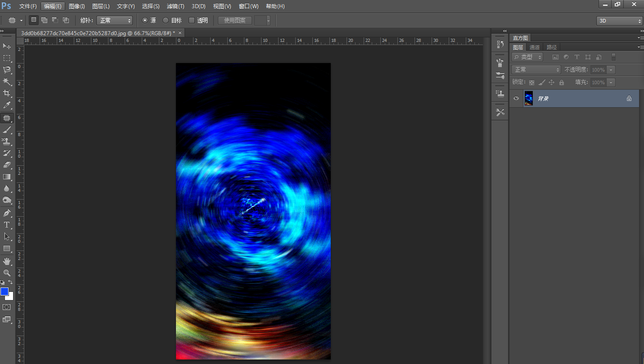Screen dimensions: 644x364
Task: Hide the 背景 layer with eye icon
Action: [516, 98]
